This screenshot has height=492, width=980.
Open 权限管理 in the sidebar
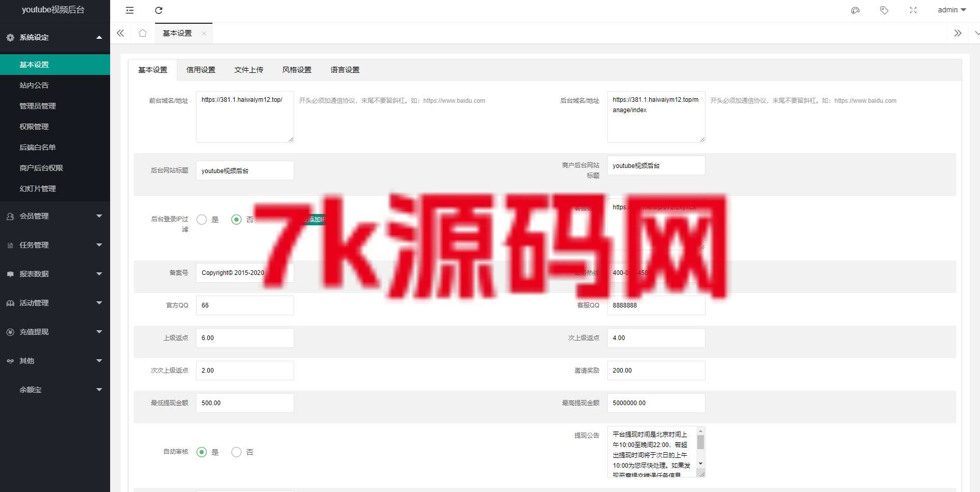55,127
